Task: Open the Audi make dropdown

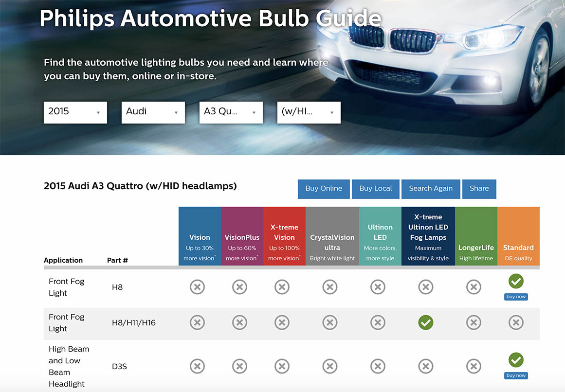Action: pos(153,112)
